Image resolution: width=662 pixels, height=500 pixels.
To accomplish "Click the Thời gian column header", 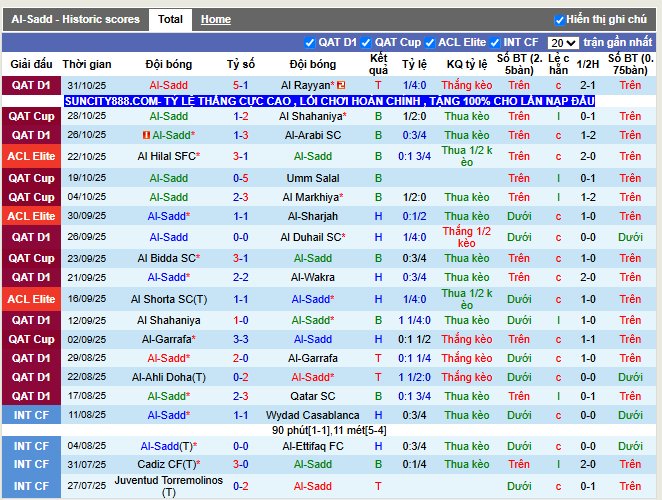I will pyautogui.click(x=87, y=64).
